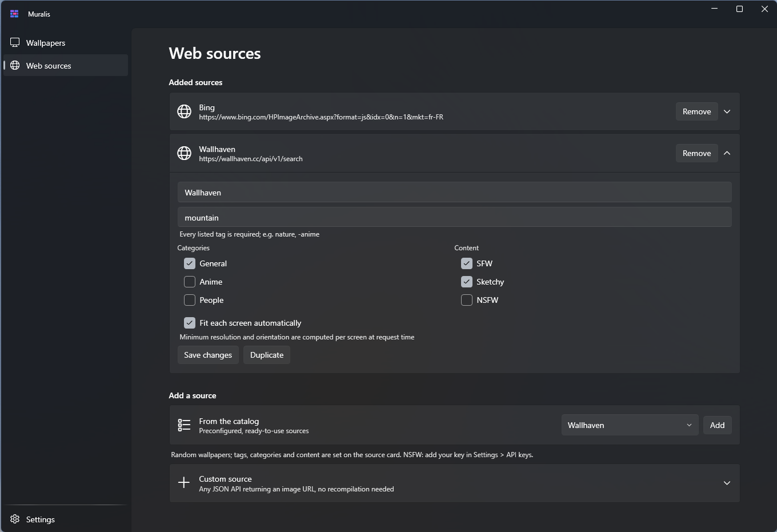Click the wallhaven.cc API URL text
Image resolution: width=777 pixels, height=532 pixels.
(x=251, y=159)
